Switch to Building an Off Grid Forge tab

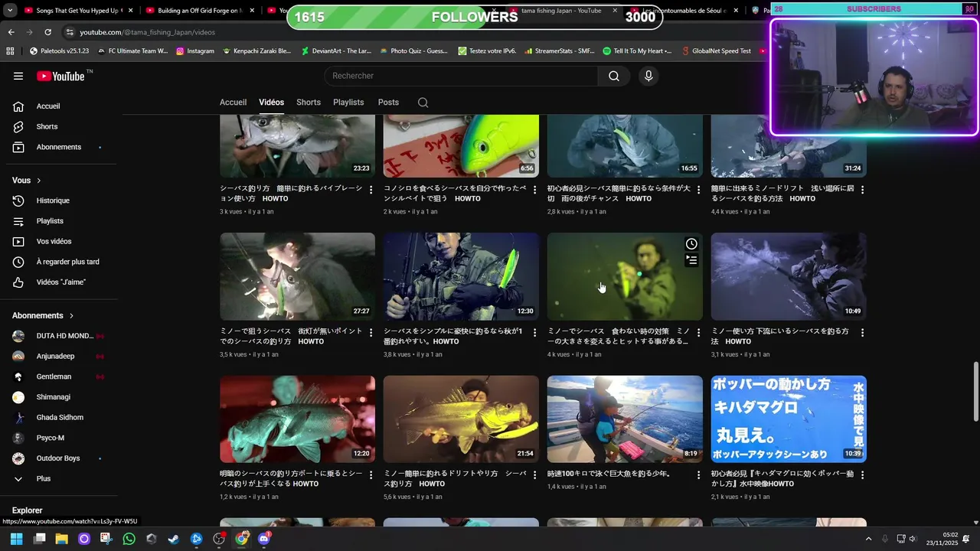pyautogui.click(x=199, y=11)
